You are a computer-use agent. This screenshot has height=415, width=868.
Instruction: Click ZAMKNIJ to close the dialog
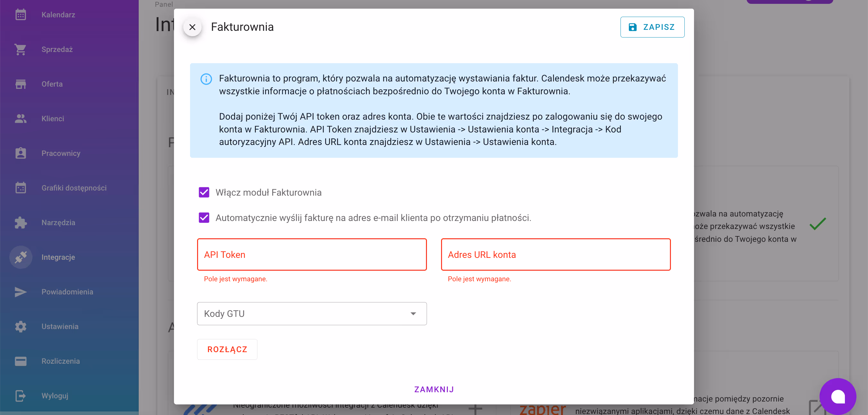click(434, 389)
